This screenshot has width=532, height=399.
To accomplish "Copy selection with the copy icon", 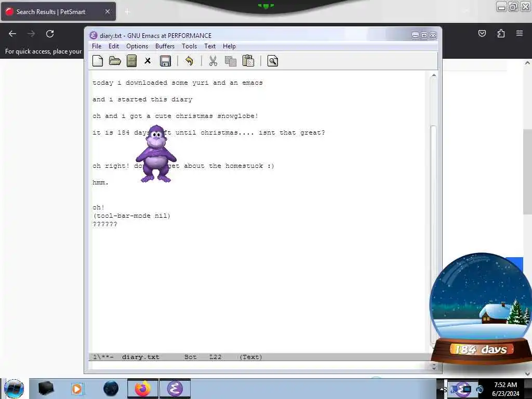I will click(x=231, y=61).
